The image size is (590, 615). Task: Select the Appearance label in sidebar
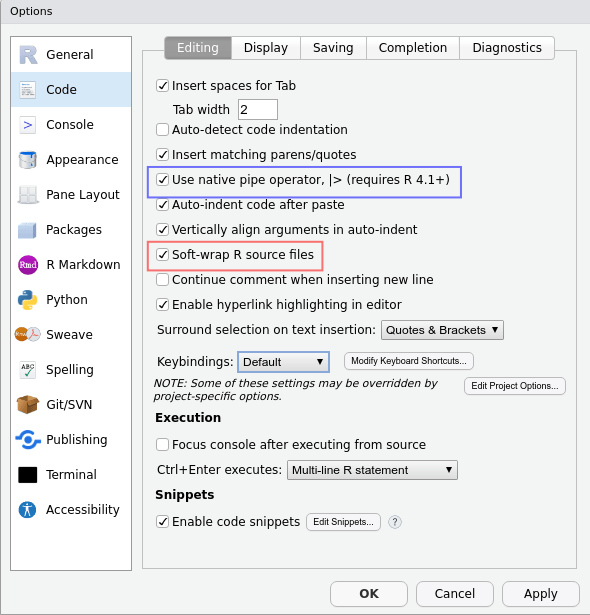[x=82, y=160]
